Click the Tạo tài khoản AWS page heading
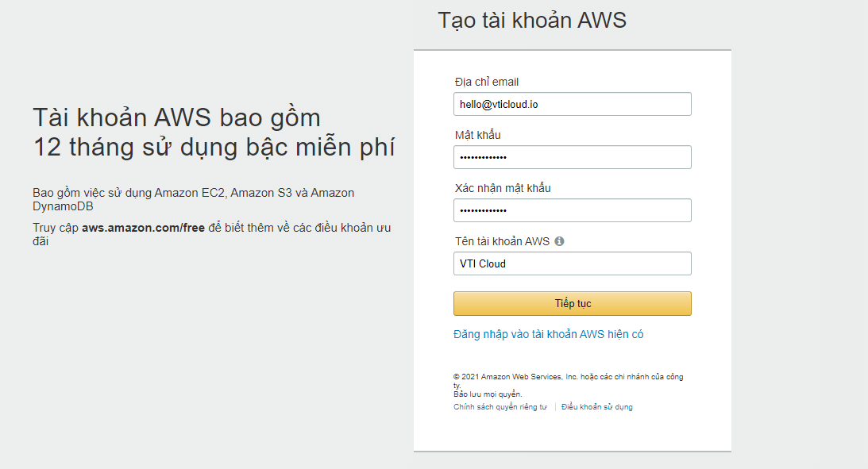Viewport: 868px width, 469px height. tap(532, 21)
